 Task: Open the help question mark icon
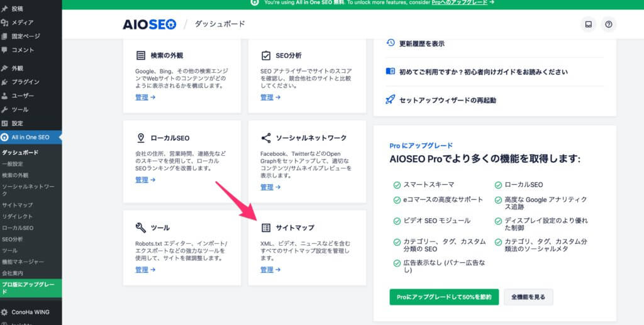coord(609,25)
